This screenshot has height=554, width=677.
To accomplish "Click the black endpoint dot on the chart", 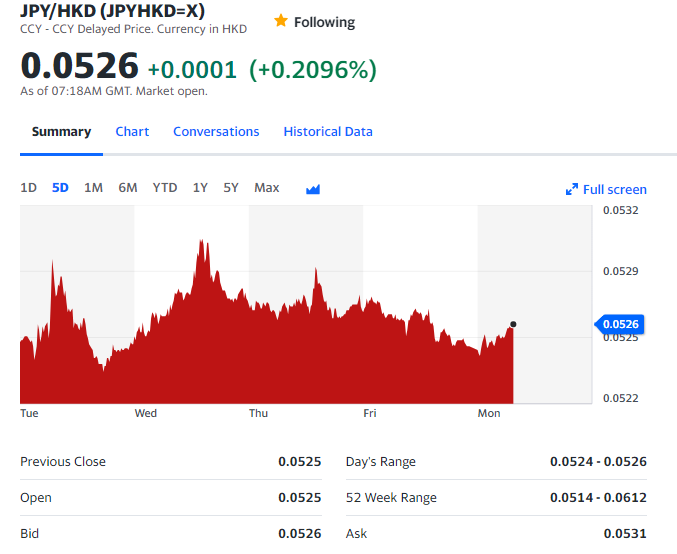I will [x=513, y=324].
